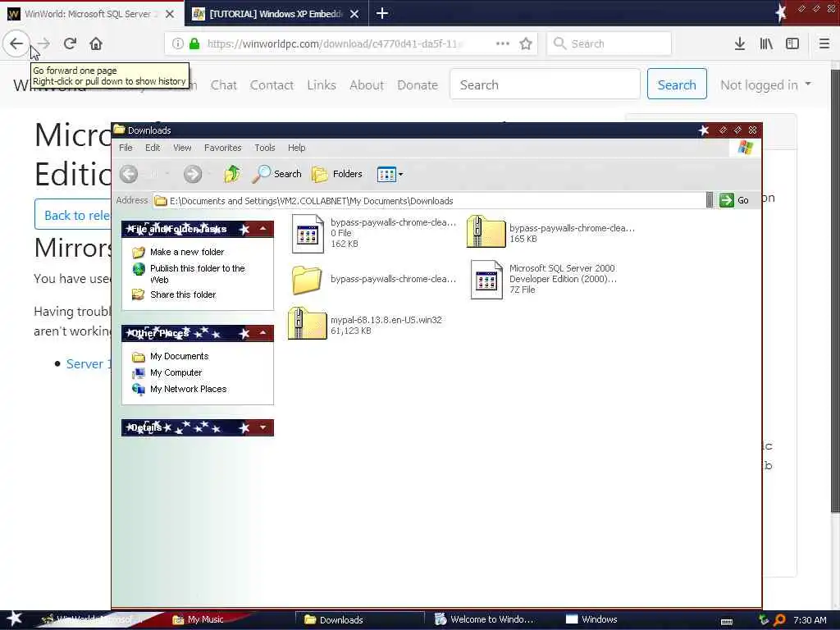Click Share this folder
This screenshot has height=630, width=840.
(183, 294)
